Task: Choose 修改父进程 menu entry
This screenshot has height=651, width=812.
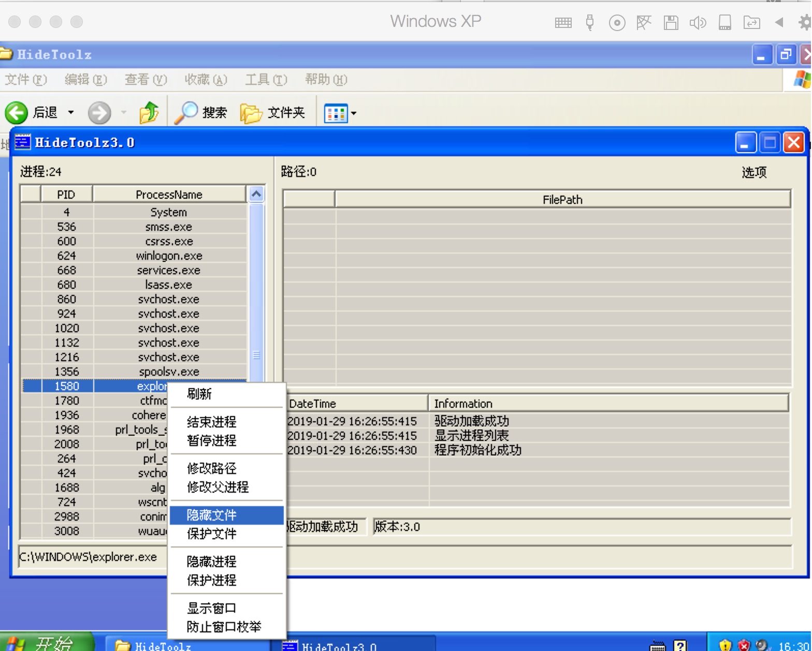Action: [227, 487]
